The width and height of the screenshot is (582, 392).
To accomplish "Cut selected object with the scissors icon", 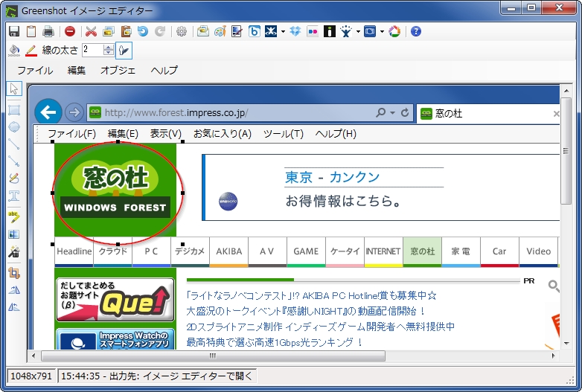I will 91,31.
